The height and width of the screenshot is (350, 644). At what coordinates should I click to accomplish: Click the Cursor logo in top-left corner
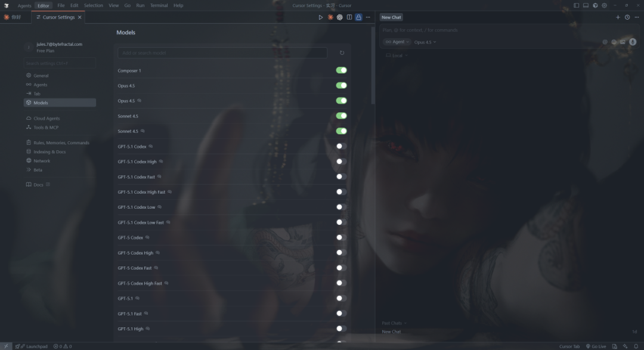coord(6,5)
